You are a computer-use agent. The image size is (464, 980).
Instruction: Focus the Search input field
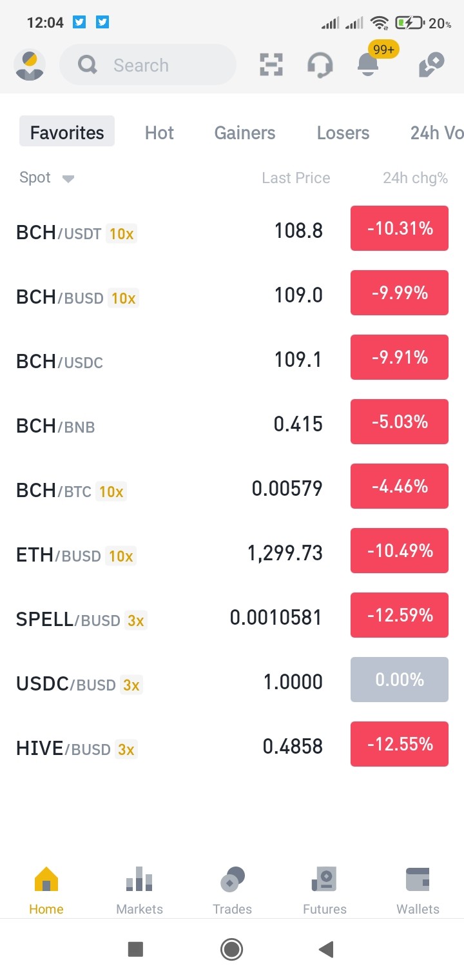[x=148, y=65]
